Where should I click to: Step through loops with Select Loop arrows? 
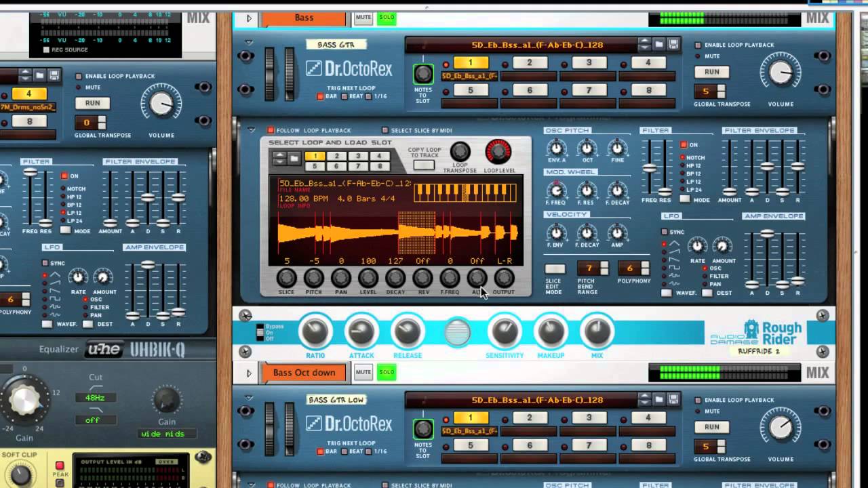coord(279,159)
